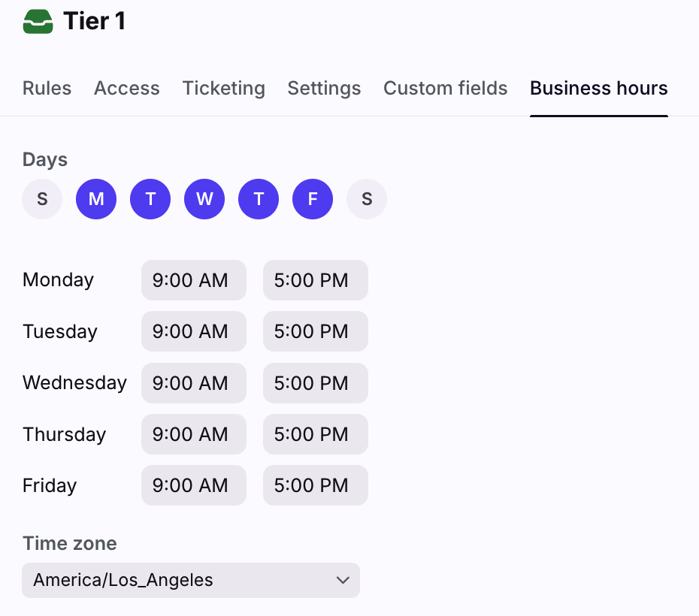
Task: Open Friday end time 5:00 PM picker
Action: 316,485
